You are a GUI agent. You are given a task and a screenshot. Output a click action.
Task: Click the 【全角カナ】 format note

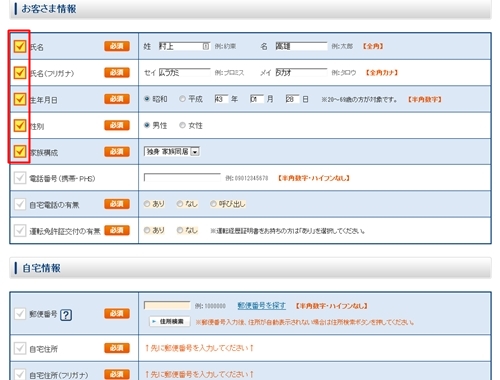coord(382,72)
